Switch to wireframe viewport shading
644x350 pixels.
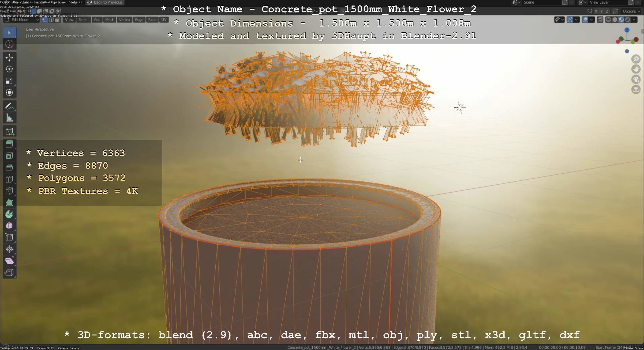pos(609,20)
